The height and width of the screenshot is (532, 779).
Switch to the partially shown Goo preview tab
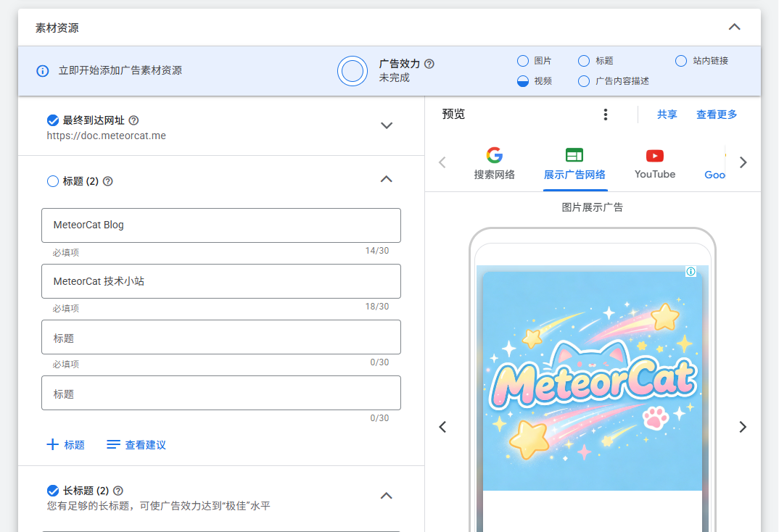coord(714,175)
